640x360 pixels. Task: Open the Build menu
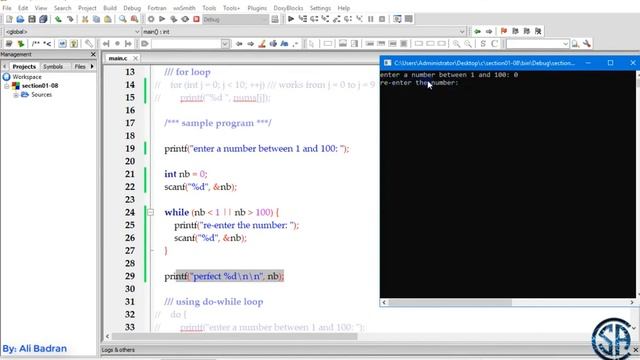[110, 8]
